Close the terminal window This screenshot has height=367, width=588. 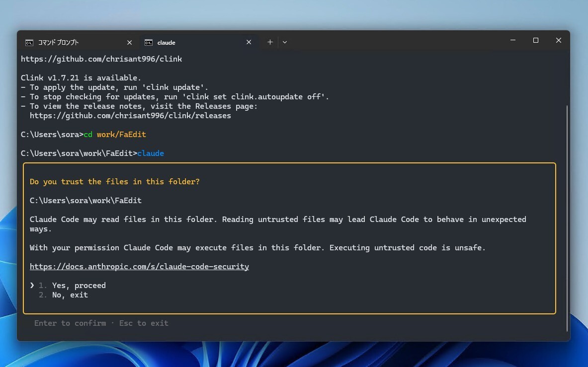pyautogui.click(x=558, y=40)
